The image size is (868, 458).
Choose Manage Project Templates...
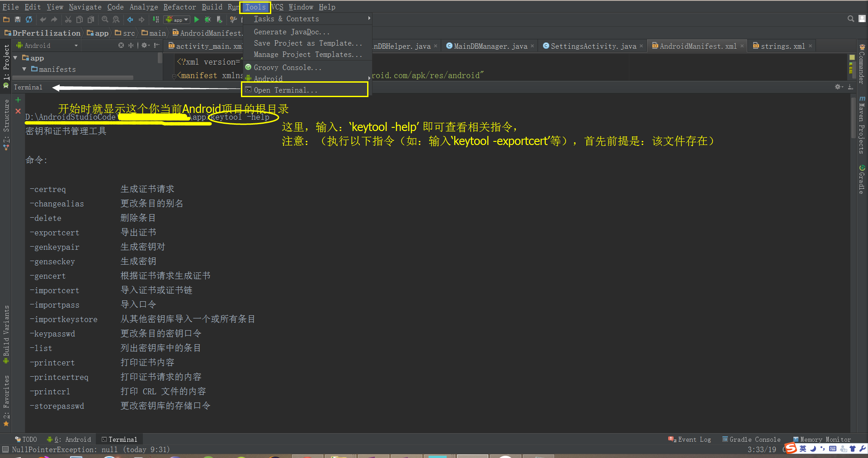pyautogui.click(x=307, y=54)
